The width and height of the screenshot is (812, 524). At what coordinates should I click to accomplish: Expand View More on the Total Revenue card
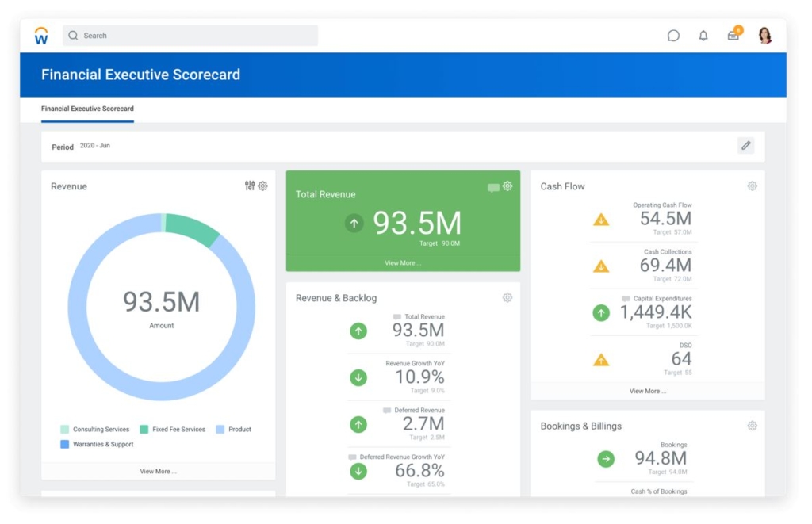[403, 262]
